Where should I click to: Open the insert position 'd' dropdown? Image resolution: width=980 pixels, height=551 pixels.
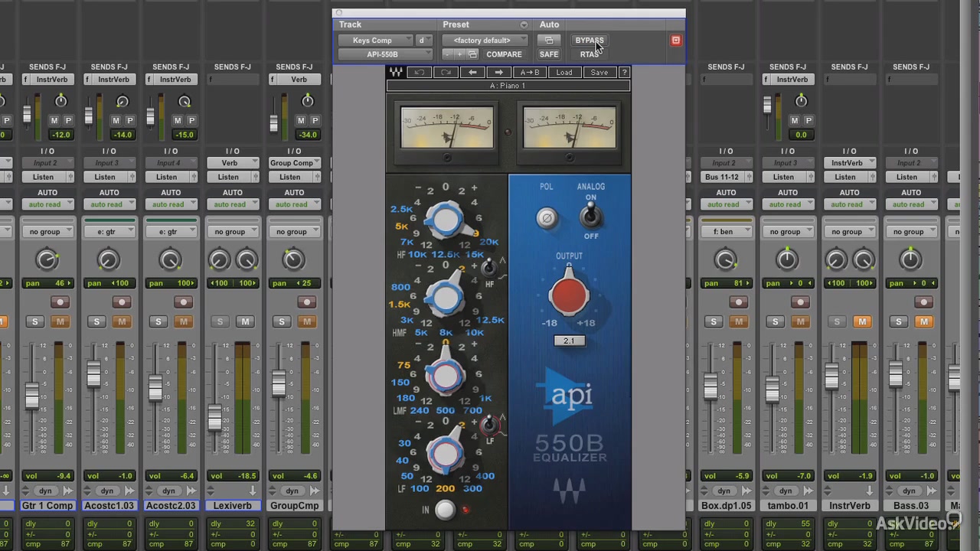[423, 41]
